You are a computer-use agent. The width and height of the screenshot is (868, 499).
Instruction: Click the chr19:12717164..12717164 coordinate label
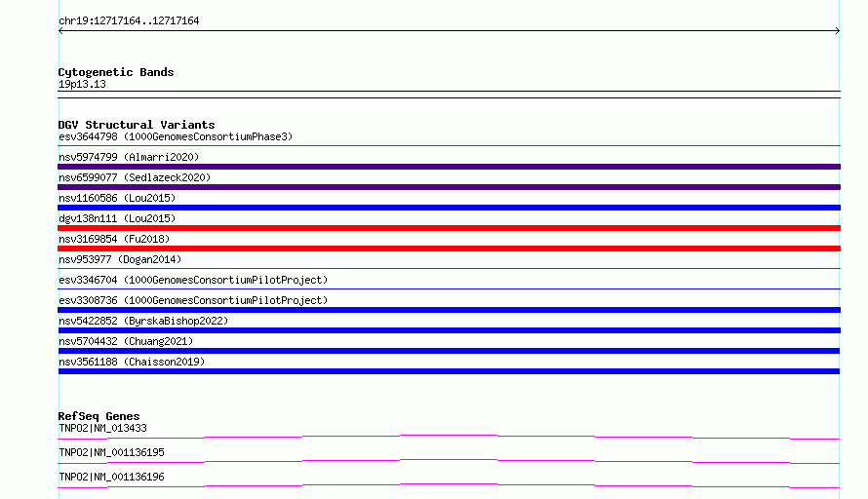(x=129, y=21)
